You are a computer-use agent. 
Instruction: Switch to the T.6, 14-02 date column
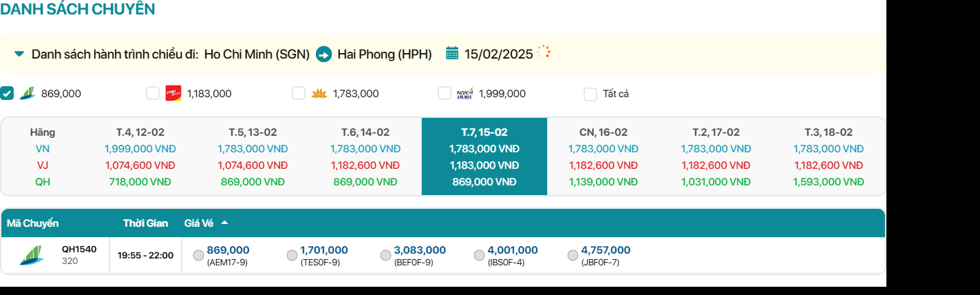click(365, 132)
